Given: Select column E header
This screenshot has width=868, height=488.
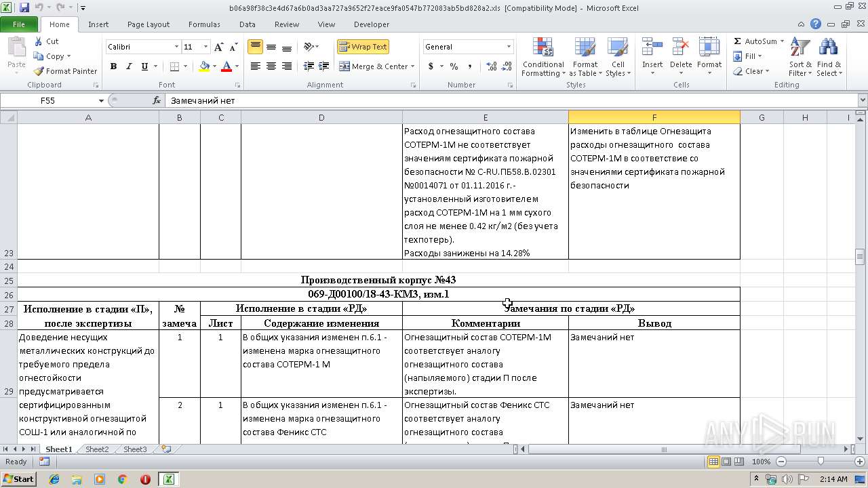Looking at the screenshot, I should [486, 117].
